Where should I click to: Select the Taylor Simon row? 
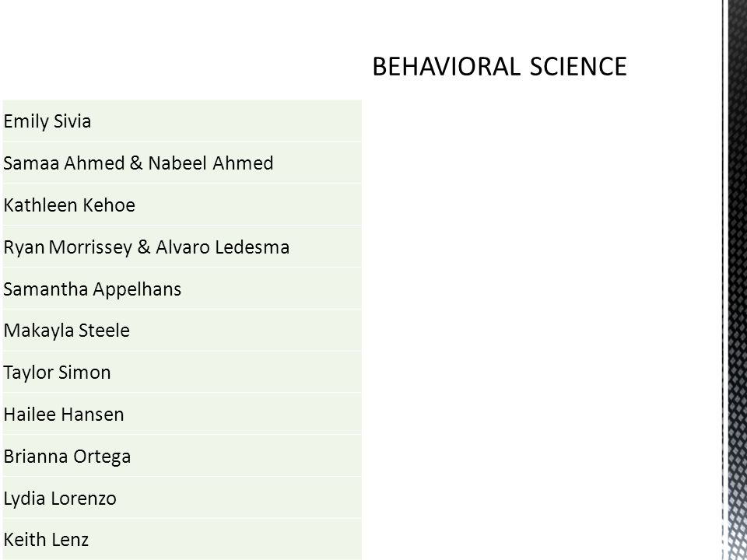coord(182,373)
